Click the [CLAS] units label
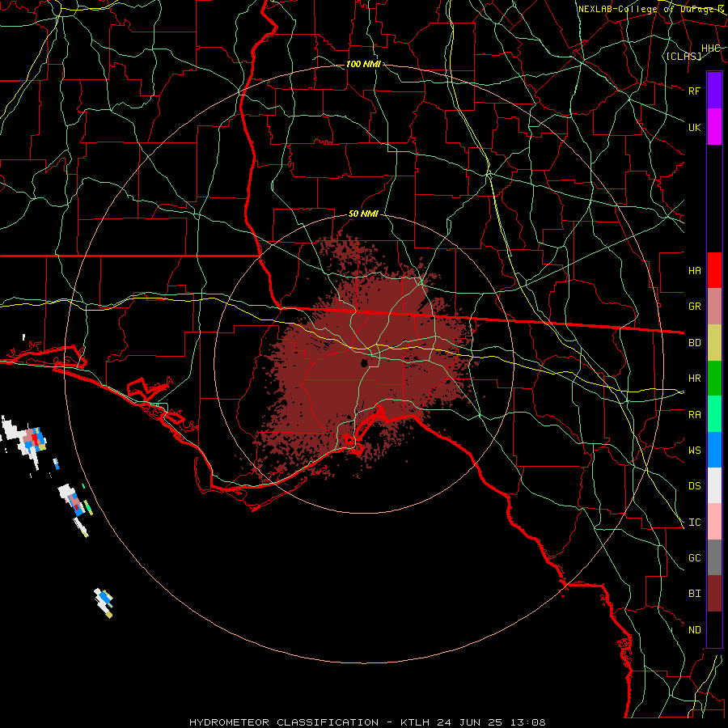The width and height of the screenshot is (728, 728). click(x=684, y=56)
